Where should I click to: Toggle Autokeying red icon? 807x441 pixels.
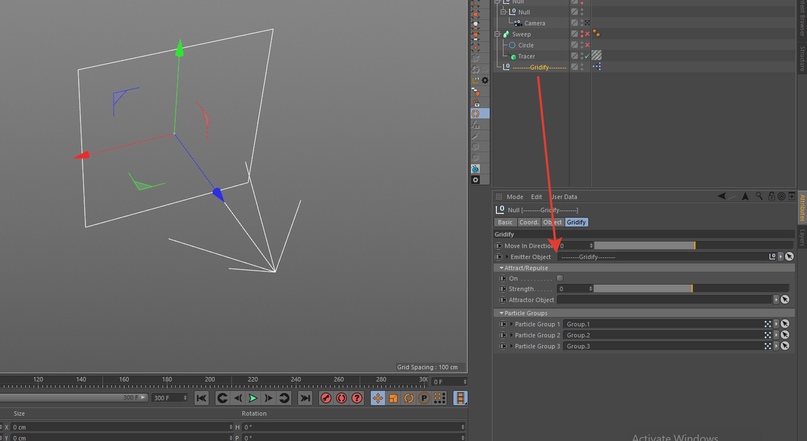[341, 398]
